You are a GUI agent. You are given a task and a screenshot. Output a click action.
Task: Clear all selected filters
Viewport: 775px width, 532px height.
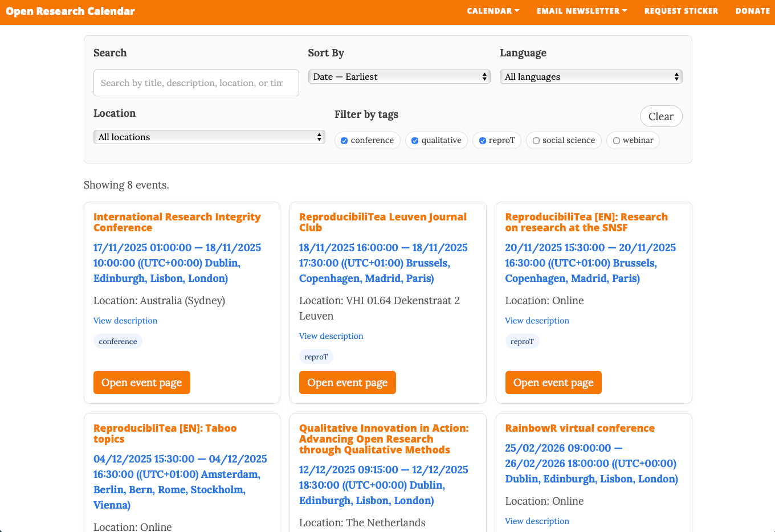point(660,117)
